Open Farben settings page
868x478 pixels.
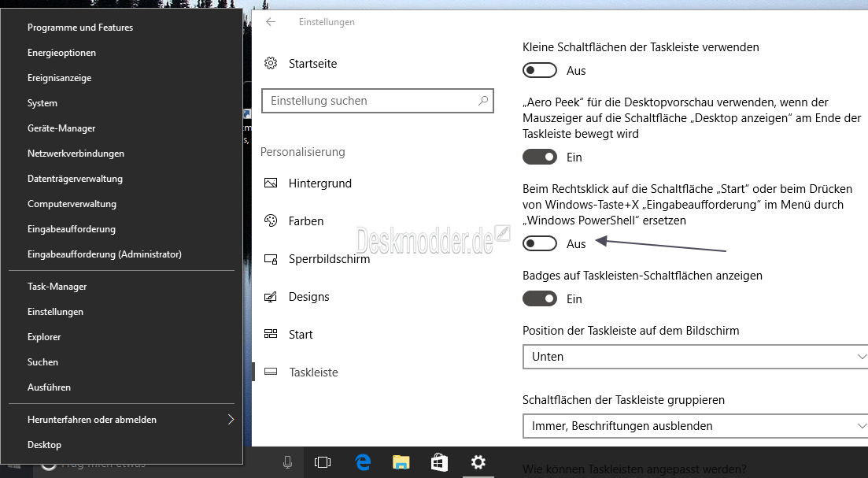[306, 221]
